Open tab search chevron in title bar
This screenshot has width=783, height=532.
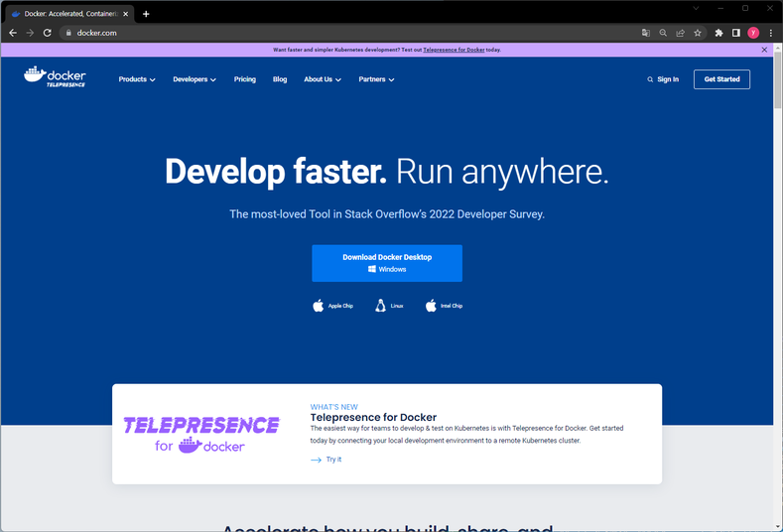[696, 8]
